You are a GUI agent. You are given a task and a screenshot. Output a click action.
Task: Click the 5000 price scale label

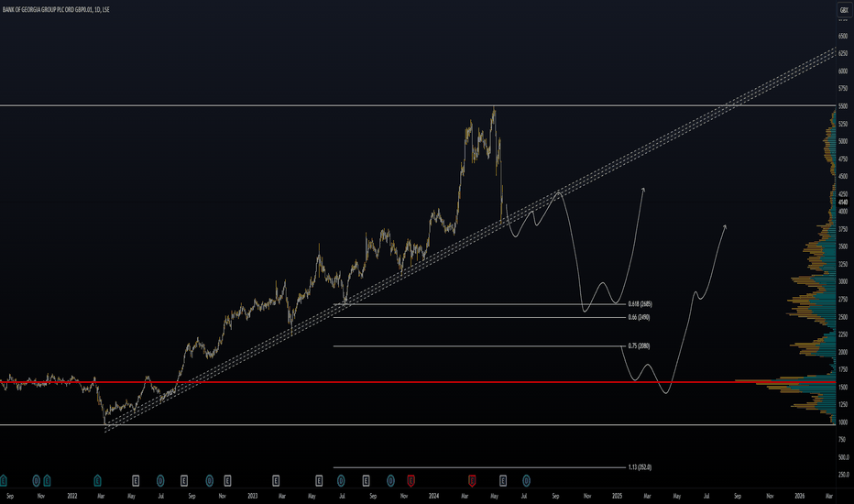843,141
